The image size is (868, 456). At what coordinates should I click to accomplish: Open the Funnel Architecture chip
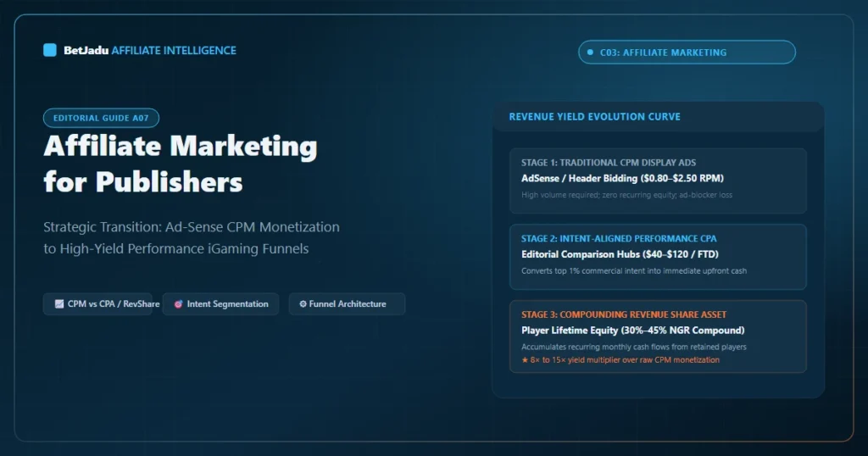coord(347,303)
